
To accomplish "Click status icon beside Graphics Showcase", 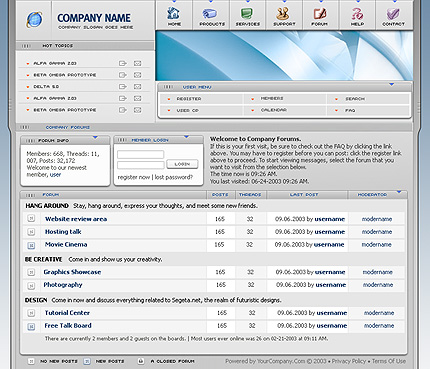I will pos(31,272).
